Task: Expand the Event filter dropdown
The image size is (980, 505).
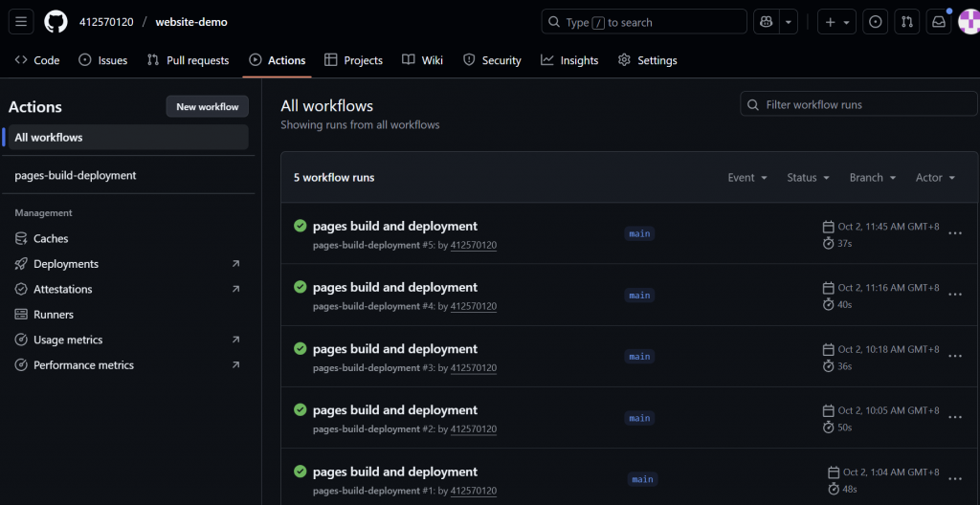Action: click(747, 178)
